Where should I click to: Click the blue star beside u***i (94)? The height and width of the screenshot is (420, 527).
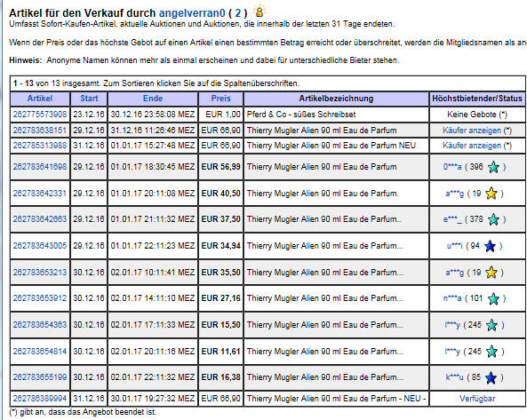coord(490,246)
